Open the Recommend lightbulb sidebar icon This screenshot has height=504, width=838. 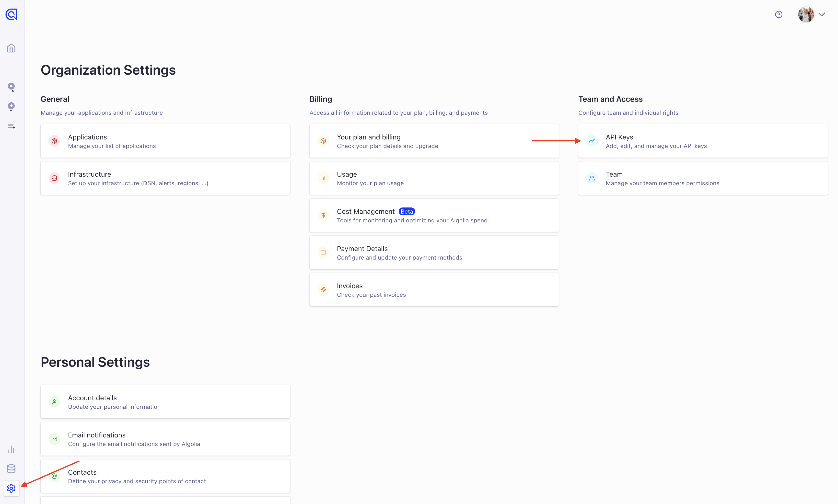pyautogui.click(x=11, y=107)
